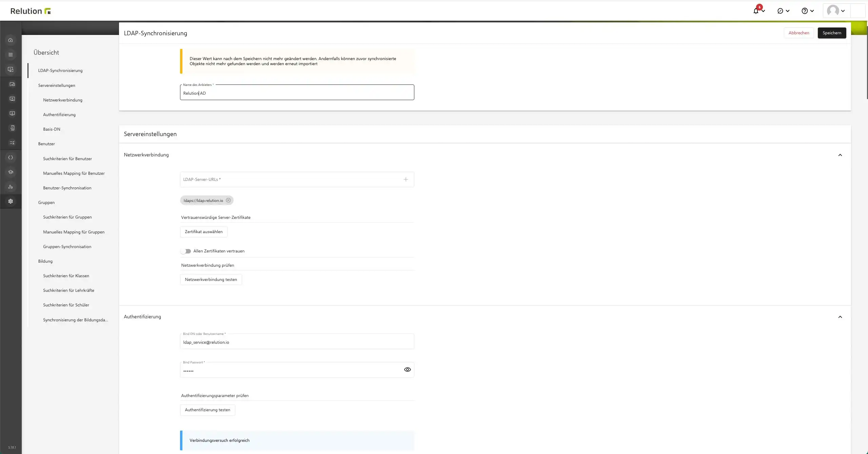Open the compass chat bubble icon

(x=780, y=11)
